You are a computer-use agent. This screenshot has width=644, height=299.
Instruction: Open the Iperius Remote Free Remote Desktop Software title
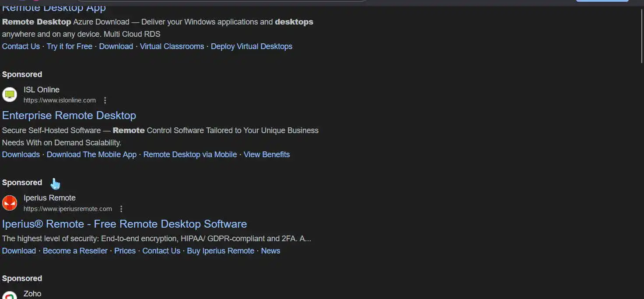click(124, 224)
